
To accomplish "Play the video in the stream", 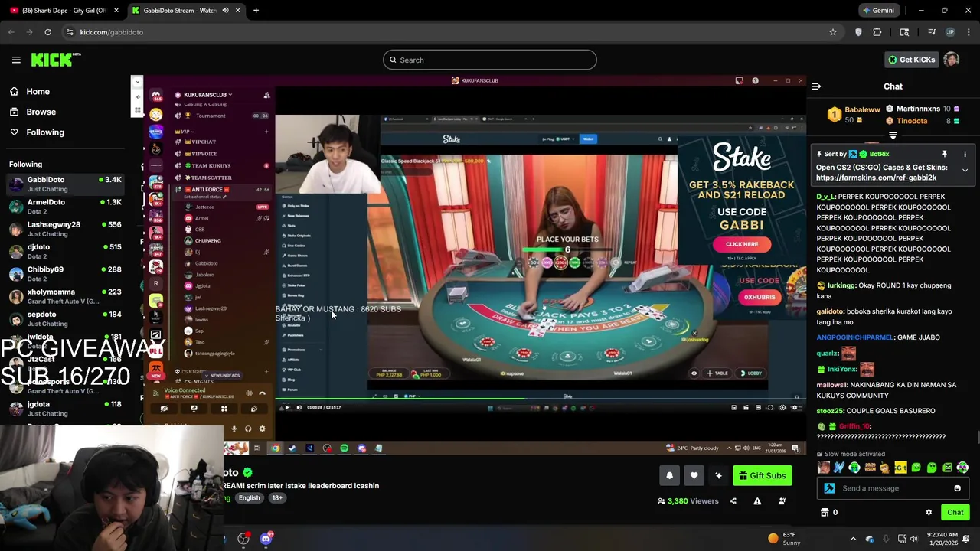I will tap(286, 407).
